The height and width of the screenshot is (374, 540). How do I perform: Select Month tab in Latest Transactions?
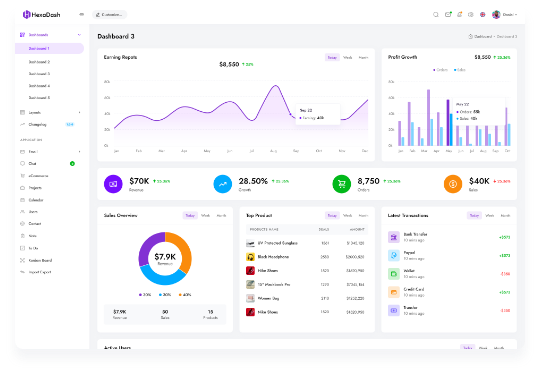point(505,216)
